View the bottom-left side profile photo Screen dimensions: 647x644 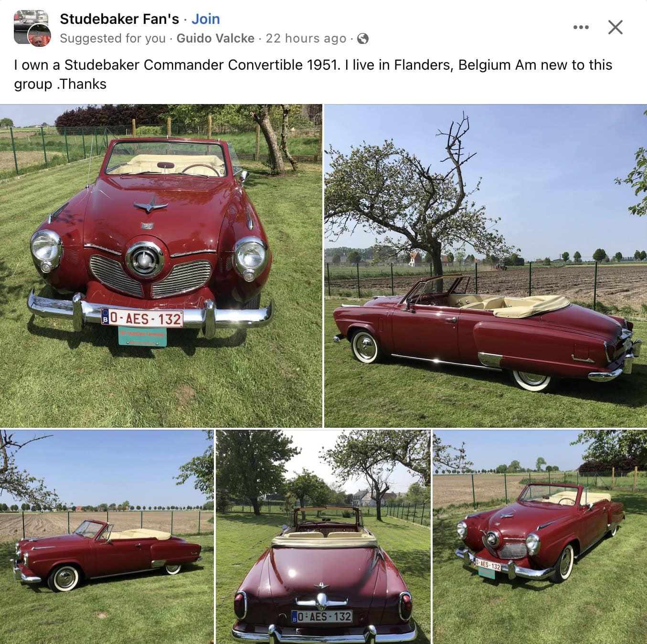pyautogui.click(x=106, y=537)
